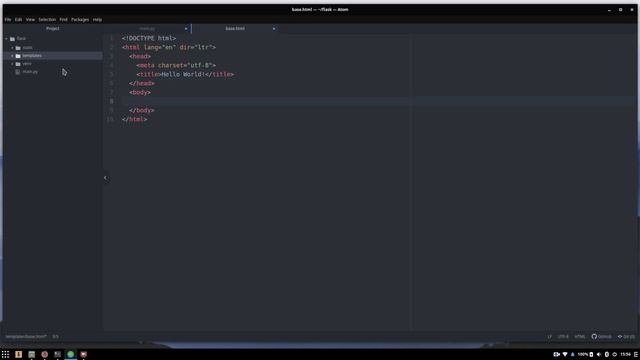640x360 pixels.
Task: Select the templates folder row
Action: (53, 56)
